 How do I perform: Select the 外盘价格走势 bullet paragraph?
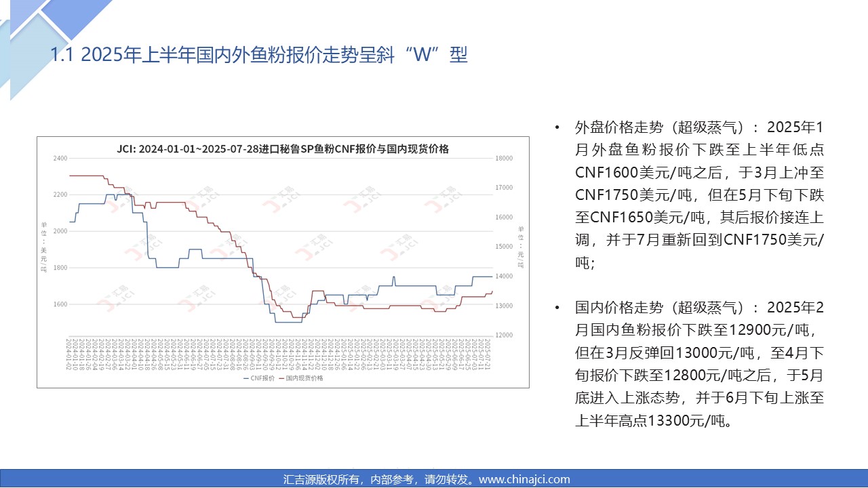[x=699, y=195]
